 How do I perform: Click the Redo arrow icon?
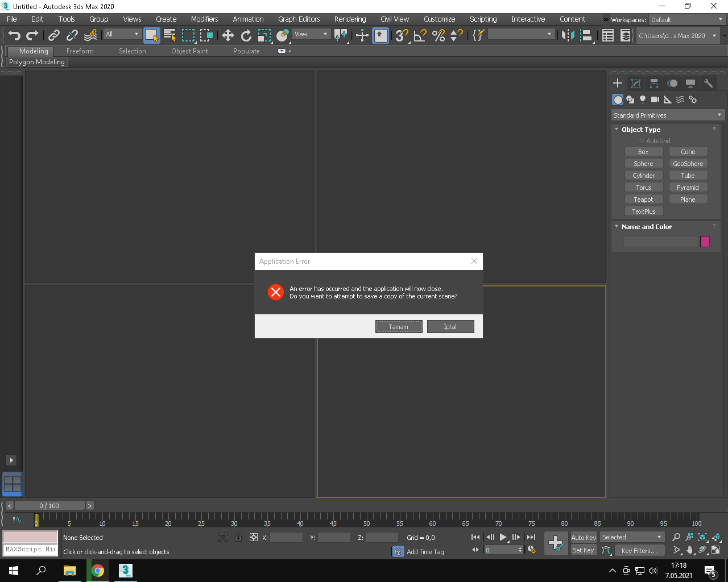click(x=32, y=36)
